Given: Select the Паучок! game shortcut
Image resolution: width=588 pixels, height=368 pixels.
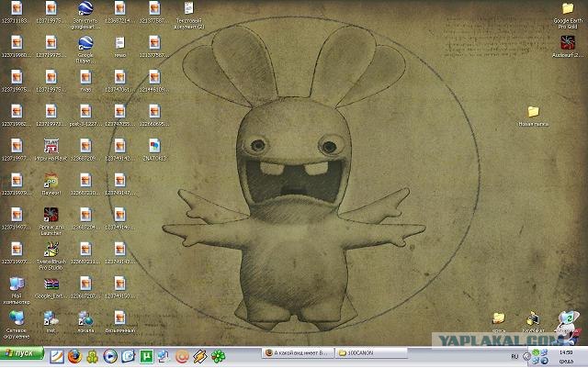Looking at the screenshot, I should [x=51, y=184].
